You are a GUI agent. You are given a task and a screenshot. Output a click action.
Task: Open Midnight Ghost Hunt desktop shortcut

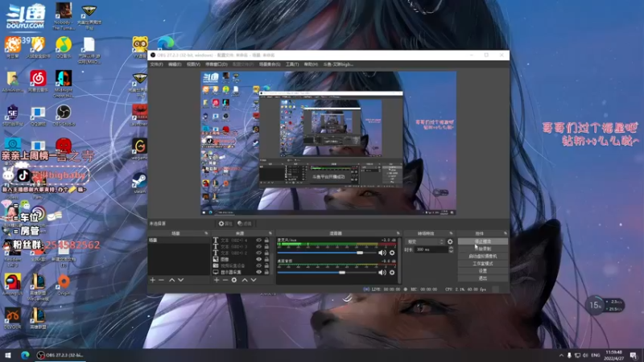(x=64, y=84)
